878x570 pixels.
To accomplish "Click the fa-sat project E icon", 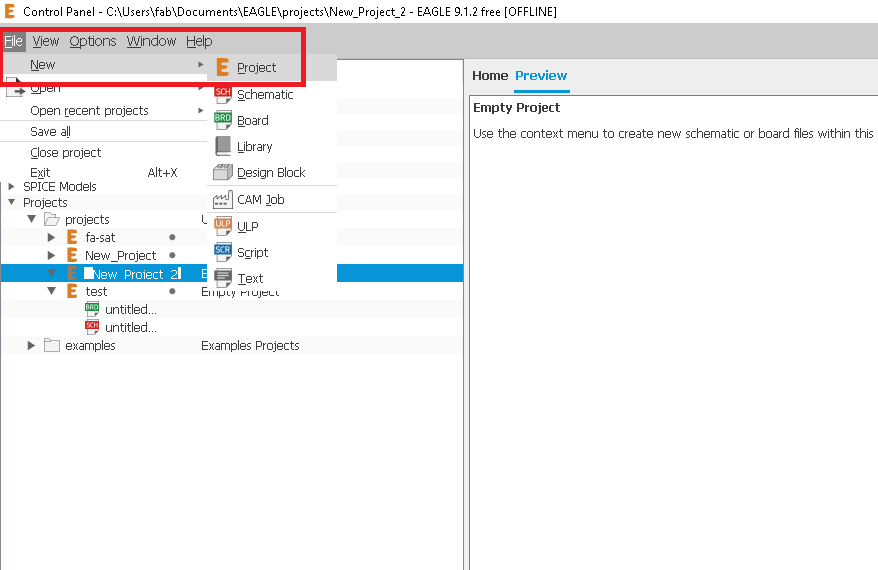I will (x=72, y=237).
